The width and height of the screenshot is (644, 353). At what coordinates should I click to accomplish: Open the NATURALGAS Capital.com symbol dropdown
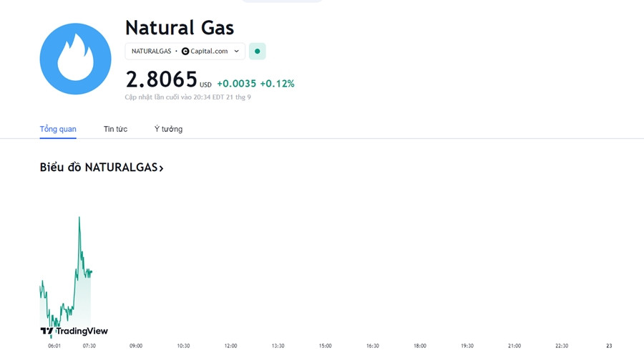pos(185,52)
